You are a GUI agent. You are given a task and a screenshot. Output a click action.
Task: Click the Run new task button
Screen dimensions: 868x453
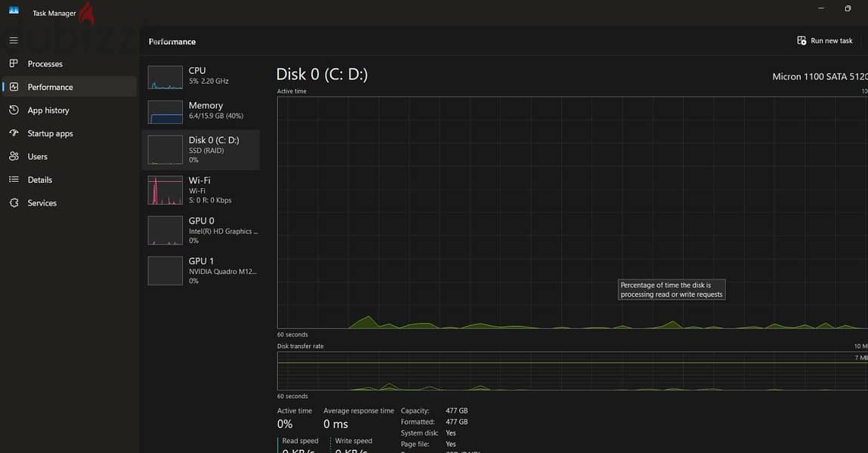[825, 40]
